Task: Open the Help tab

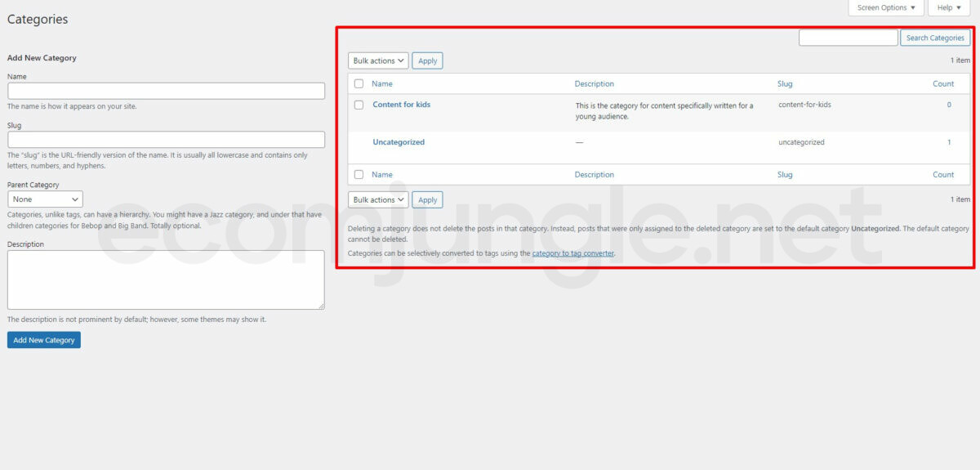Action: [948, 8]
